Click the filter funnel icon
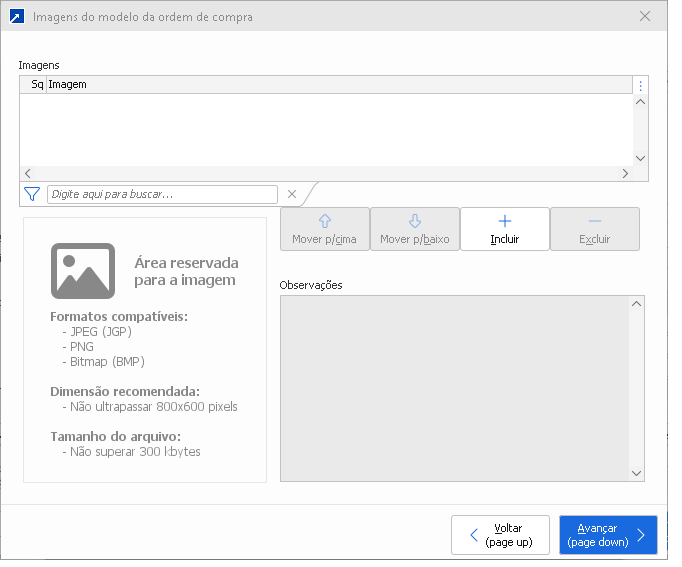Screen dimensions: 682x567 point(31,194)
